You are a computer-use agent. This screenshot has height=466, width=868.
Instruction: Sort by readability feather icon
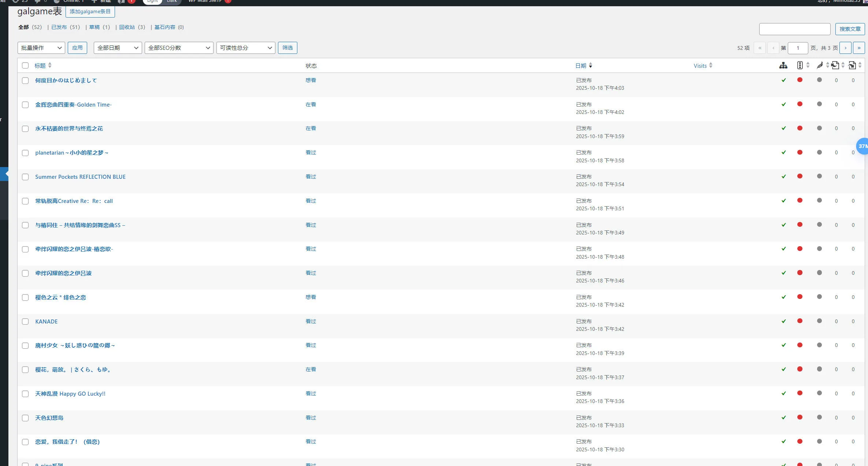[x=820, y=66]
